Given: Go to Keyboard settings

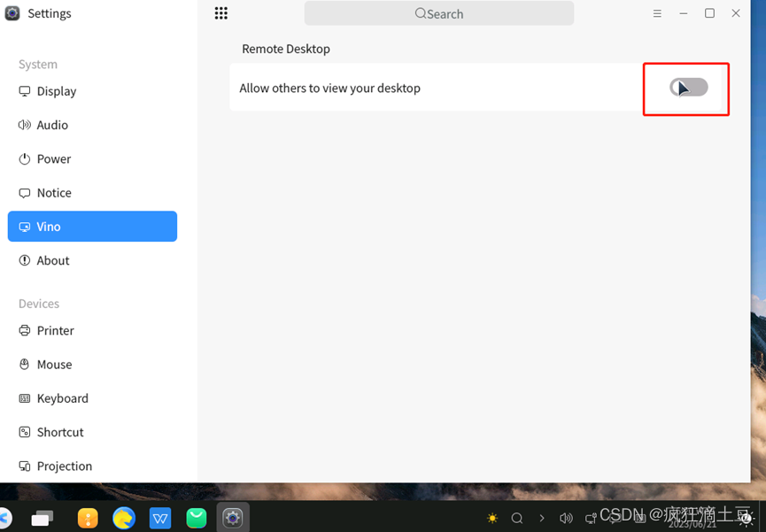Looking at the screenshot, I should coord(92,398).
